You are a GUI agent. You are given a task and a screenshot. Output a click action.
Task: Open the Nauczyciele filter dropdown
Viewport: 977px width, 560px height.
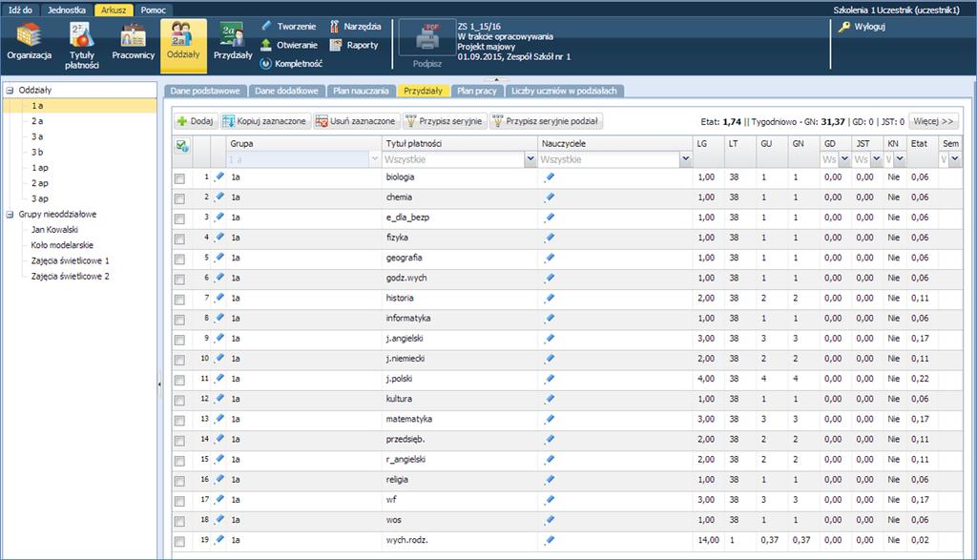685,159
